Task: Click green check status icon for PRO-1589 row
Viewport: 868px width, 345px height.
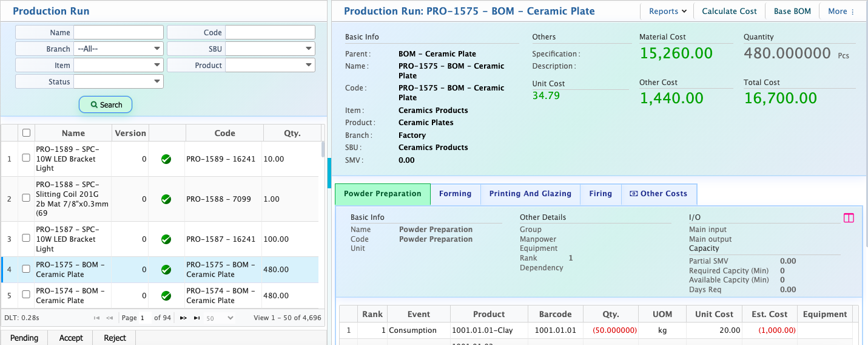Action: tap(166, 159)
